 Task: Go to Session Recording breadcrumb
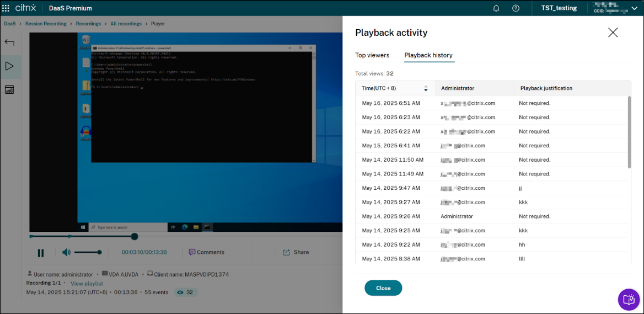point(46,24)
